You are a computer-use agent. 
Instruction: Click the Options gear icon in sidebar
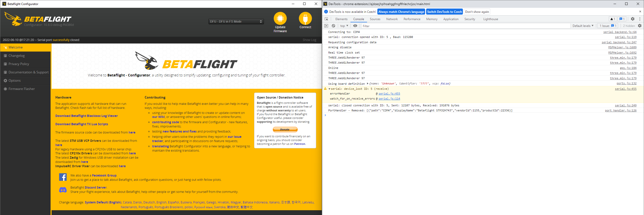5,80
